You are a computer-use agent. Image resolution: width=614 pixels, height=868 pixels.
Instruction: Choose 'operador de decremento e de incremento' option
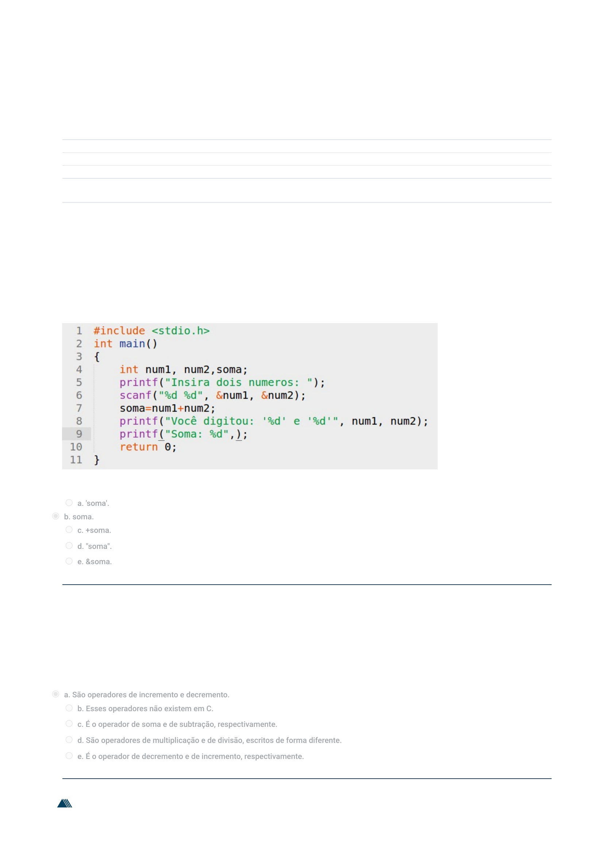(x=69, y=756)
